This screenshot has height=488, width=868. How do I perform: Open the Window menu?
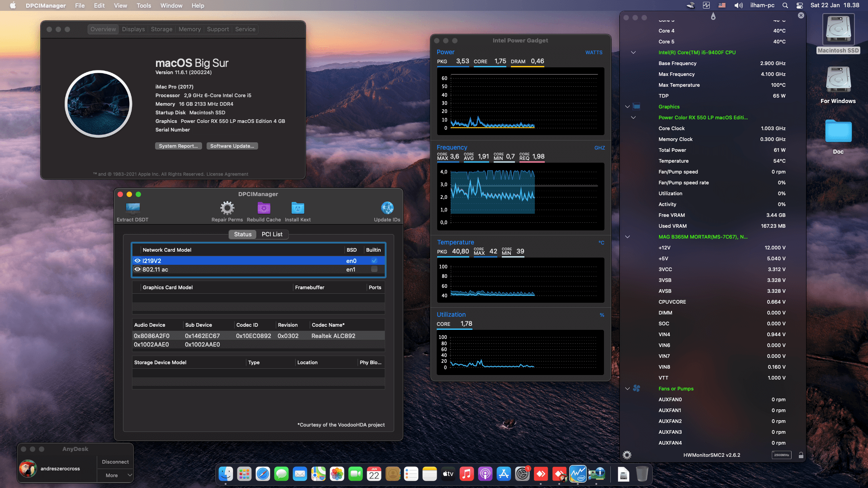[171, 5]
